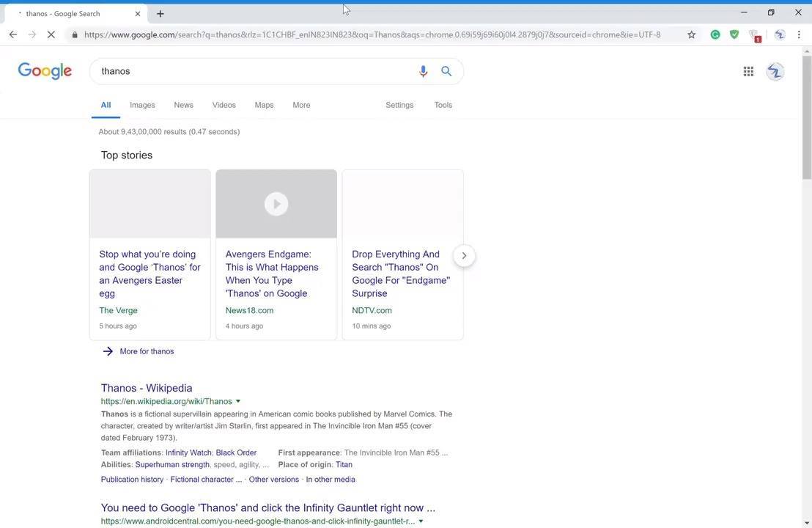Open Other versions sitelink
This screenshot has width=812, height=528.
click(274, 480)
